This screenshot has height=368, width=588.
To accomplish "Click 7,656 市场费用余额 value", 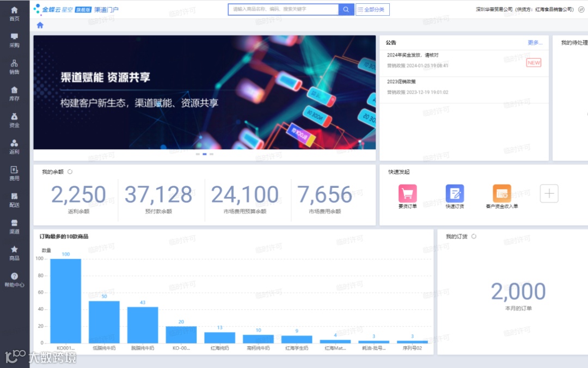I will (324, 195).
